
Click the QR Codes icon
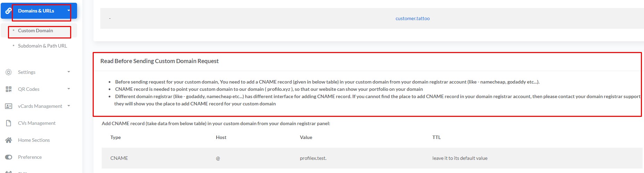click(9, 89)
